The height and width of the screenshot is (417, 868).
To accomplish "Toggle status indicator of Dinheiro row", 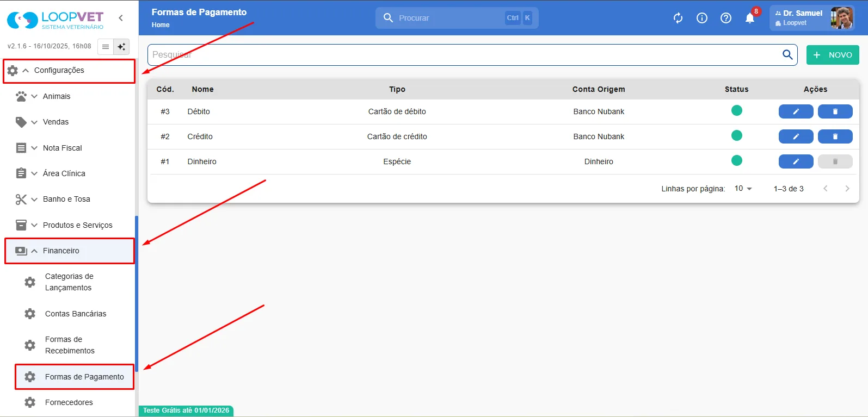I will pyautogui.click(x=737, y=161).
